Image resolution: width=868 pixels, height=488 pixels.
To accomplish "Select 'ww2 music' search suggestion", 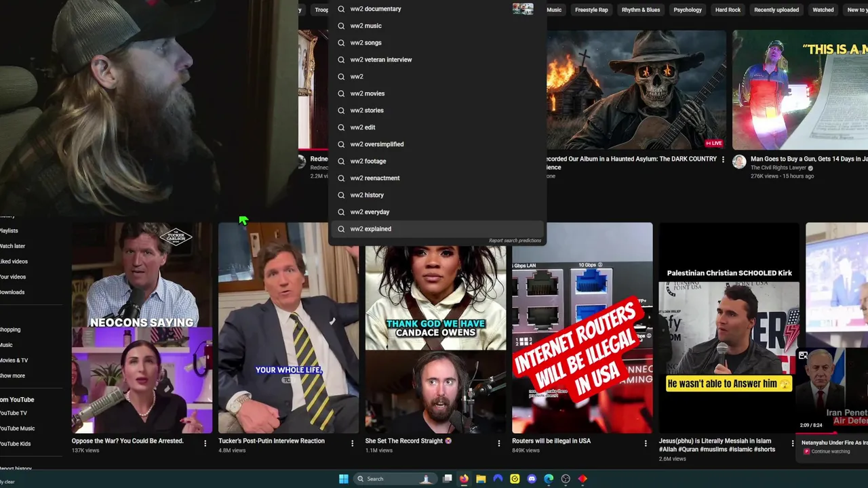I will (x=437, y=26).
